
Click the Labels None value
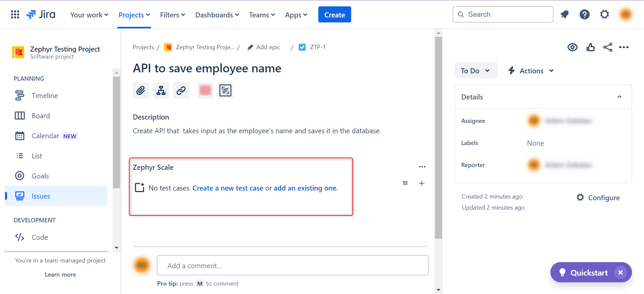(535, 143)
